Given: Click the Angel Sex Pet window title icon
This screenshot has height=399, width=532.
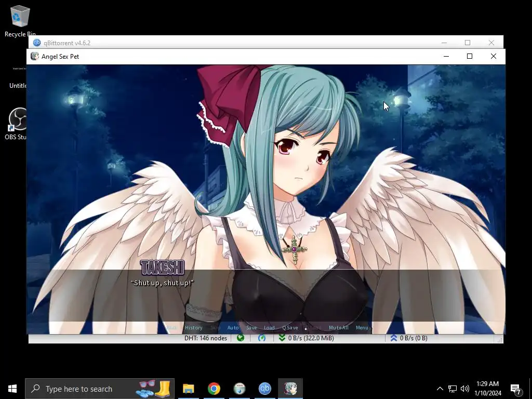Looking at the screenshot, I should pos(35,56).
